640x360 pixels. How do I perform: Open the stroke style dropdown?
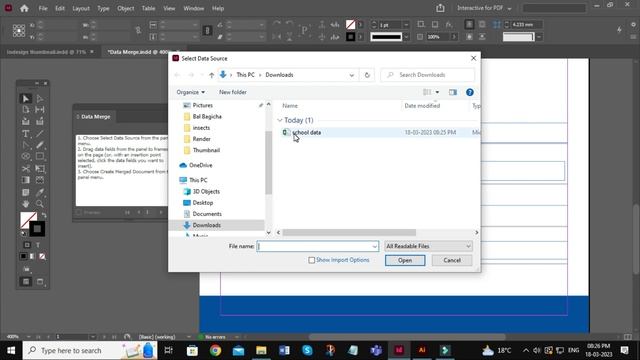[x=406, y=37]
